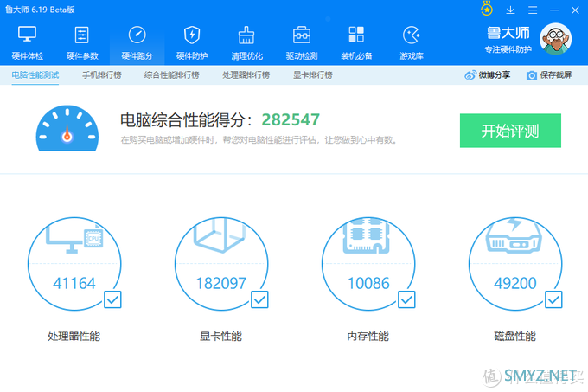Switch to the 手机排行榜 phone ranking tab
Viewport: 588px width, 392px height.
click(x=102, y=75)
